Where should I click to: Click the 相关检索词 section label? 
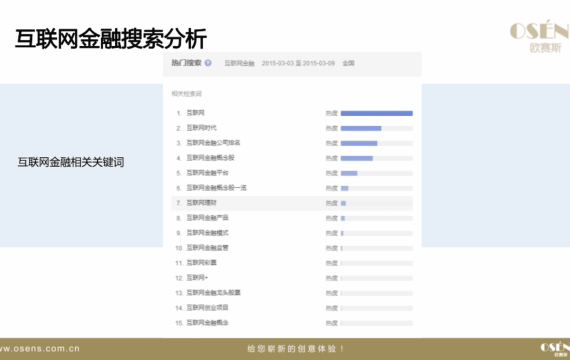click(186, 94)
